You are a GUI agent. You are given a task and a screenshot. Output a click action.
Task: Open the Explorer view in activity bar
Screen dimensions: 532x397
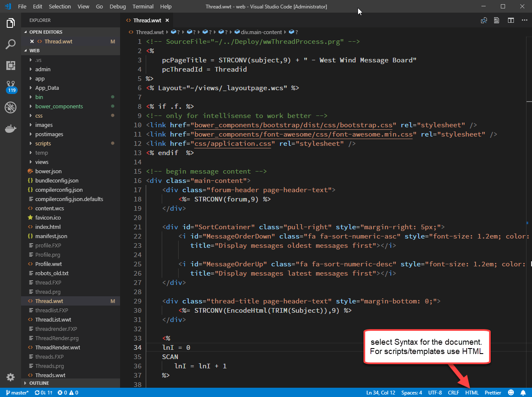(x=11, y=23)
